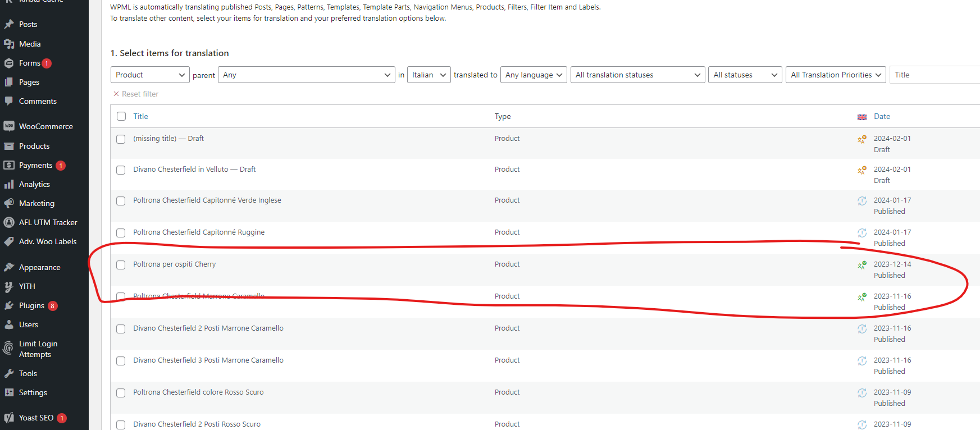Click the Products archive icon
980x430 pixels.
coord(9,146)
